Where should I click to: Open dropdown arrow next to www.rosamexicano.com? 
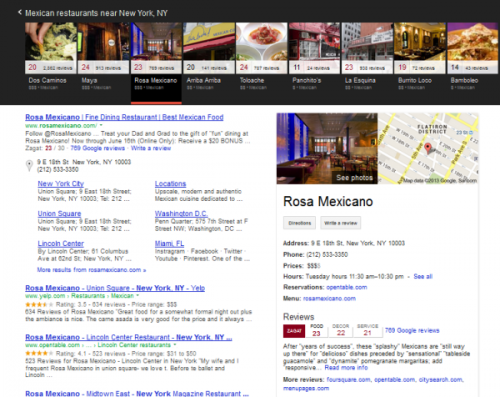[101, 126]
